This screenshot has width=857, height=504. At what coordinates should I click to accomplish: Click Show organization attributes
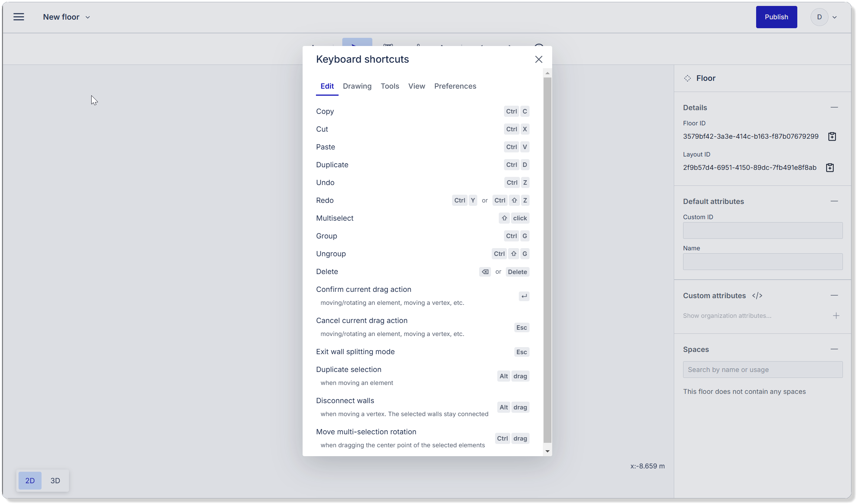pos(727,316)
